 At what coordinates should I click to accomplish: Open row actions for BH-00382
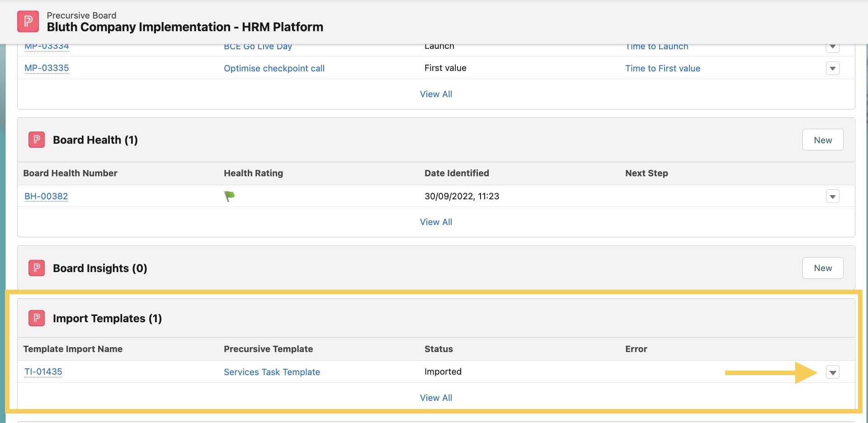(832, 196)
